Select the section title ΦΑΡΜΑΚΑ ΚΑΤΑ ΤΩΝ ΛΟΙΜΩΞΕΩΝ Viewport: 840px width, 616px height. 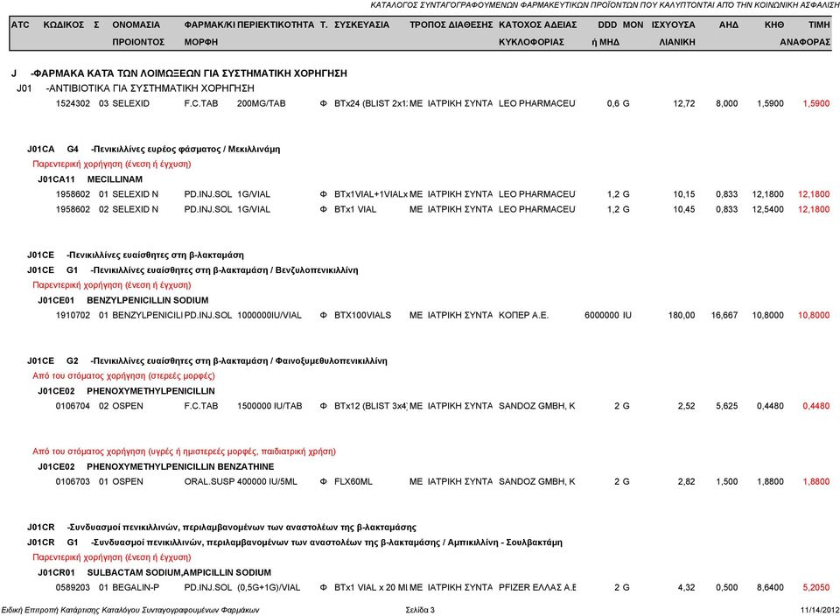(x=190, y=73)
